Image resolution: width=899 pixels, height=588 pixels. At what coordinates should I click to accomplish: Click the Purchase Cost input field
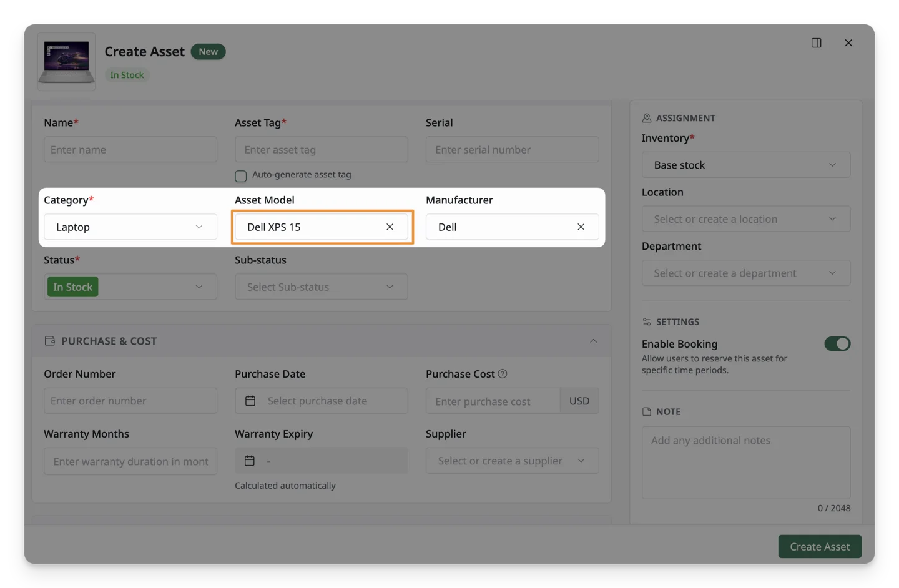[x=493, y=401]
